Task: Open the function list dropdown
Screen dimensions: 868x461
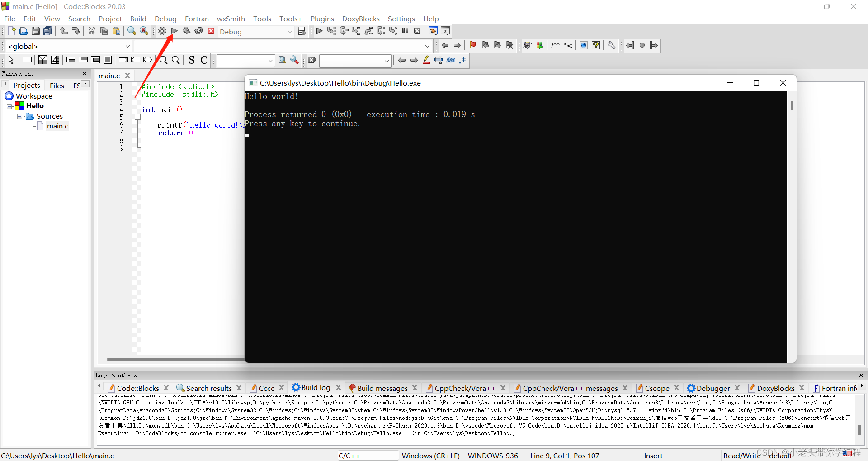Action: (427, 46)
